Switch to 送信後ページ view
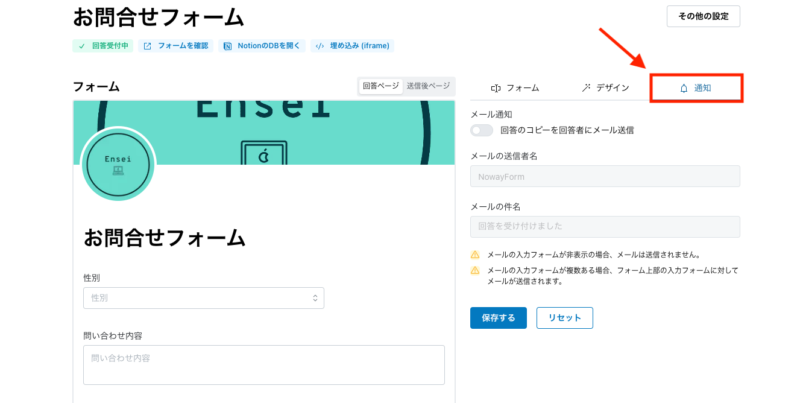Screen dimensions: 800x403 point(428,86)
